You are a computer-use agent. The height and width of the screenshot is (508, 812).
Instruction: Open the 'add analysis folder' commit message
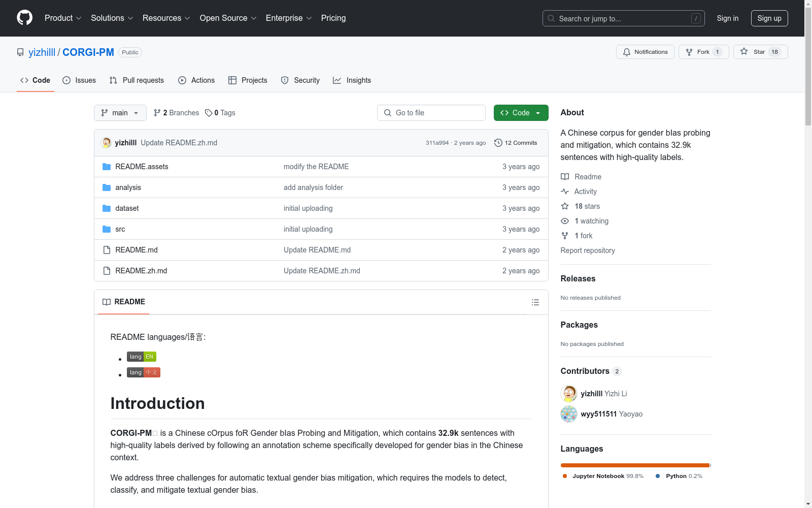tap(313, 187)
